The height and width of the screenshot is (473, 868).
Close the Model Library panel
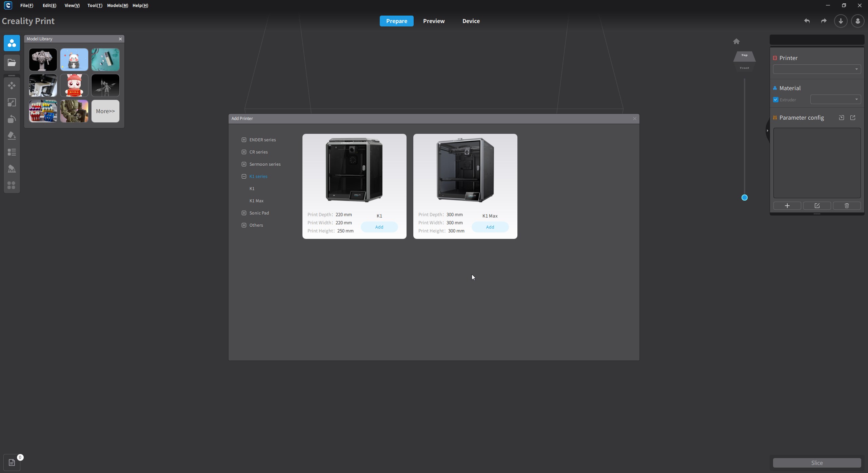point(120,39)
